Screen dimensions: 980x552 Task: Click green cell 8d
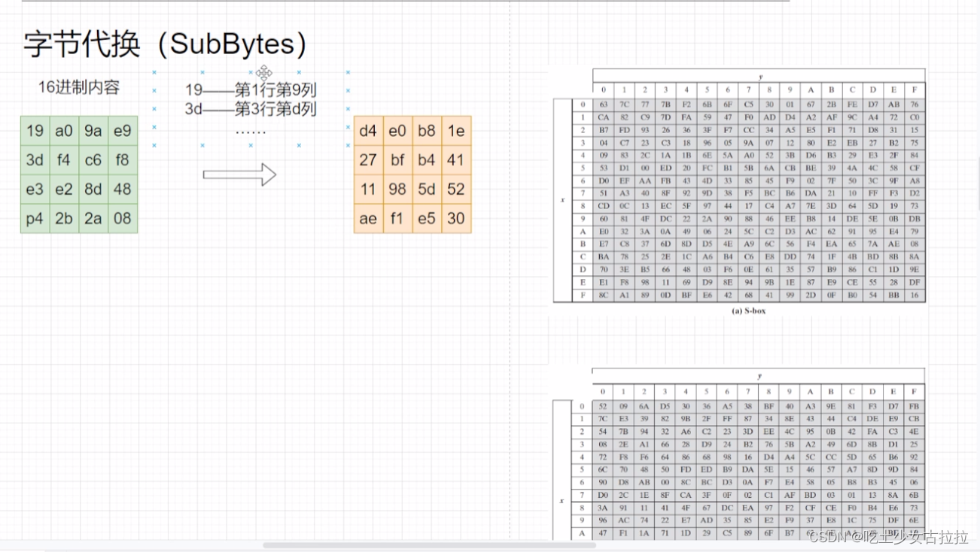point(93,190)
